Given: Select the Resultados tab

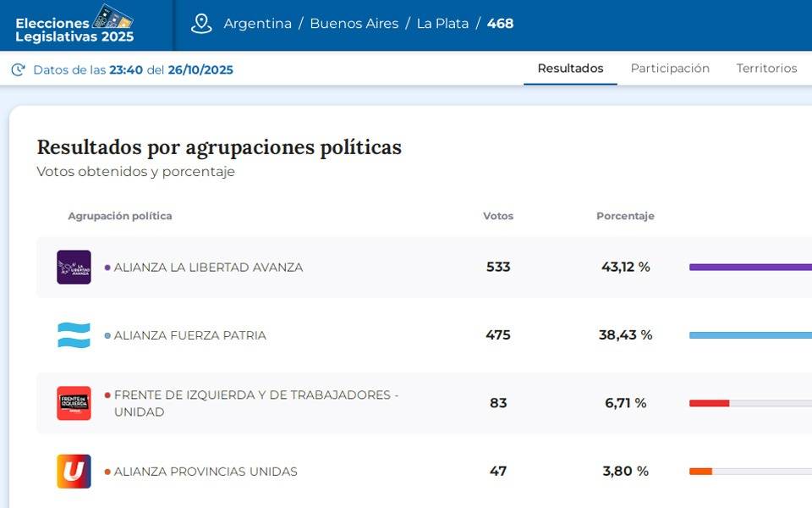Looking at the screenshot, I should pos(570,69).
